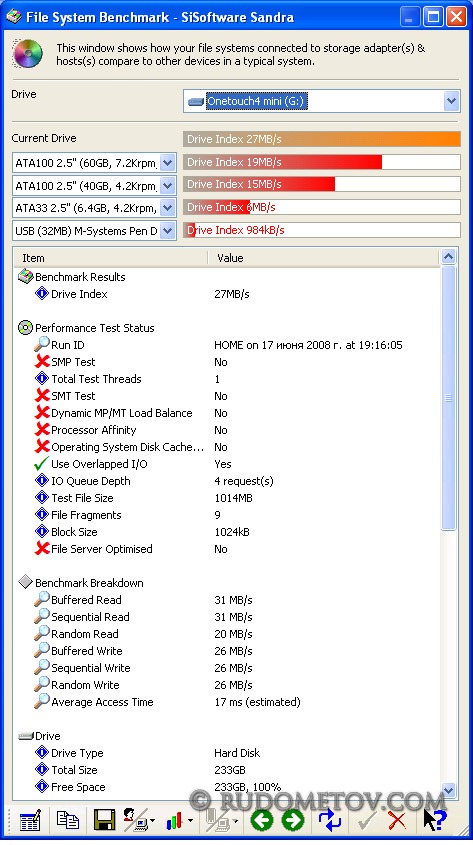This screenshot has width=473, height=845.
Task: Click the scrollbar down arrow
Action: tap(448, 790)
